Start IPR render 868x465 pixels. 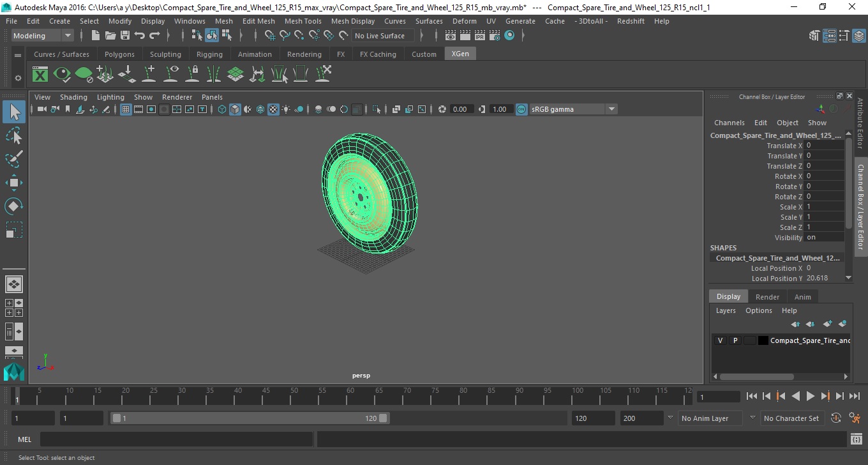point(480,36)
